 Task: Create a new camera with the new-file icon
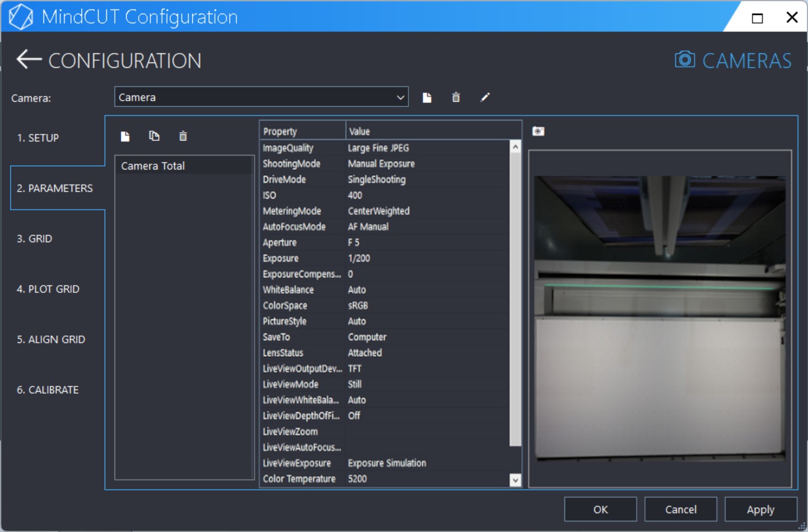427,97
